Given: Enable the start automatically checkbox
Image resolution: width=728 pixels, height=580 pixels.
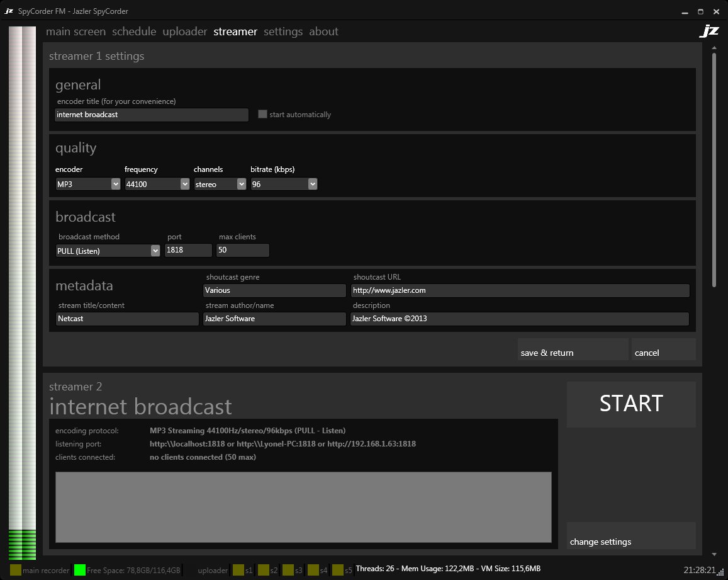Looking at the screenshot, I should (263, 115).
